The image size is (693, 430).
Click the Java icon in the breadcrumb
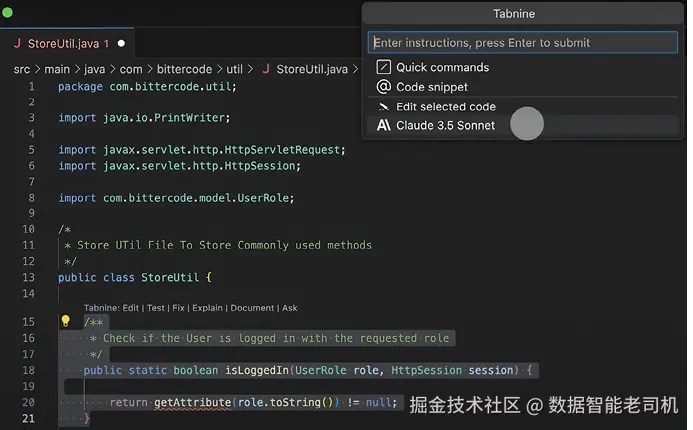pos(266,68)
